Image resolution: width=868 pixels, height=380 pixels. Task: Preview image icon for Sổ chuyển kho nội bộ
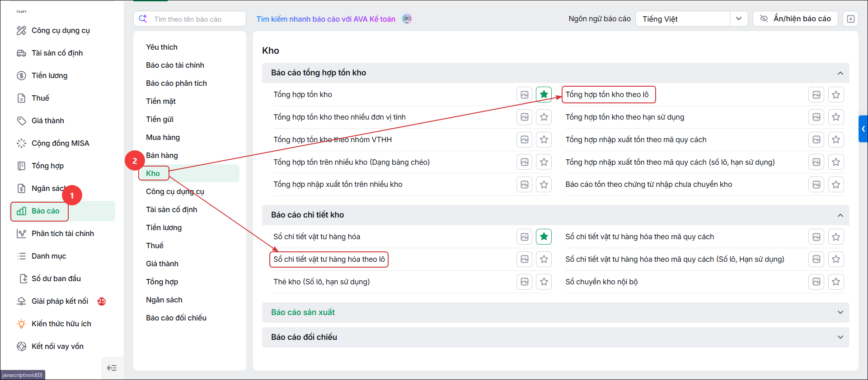coord(816,282)
